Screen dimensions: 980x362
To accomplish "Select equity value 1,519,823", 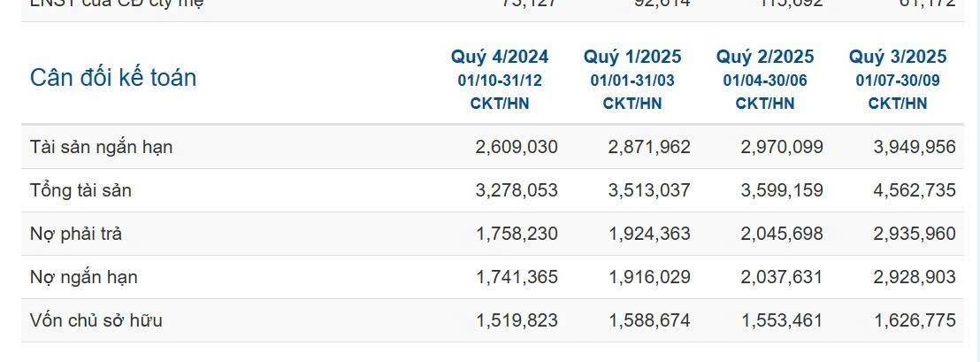I will click(x=517, y=320).
